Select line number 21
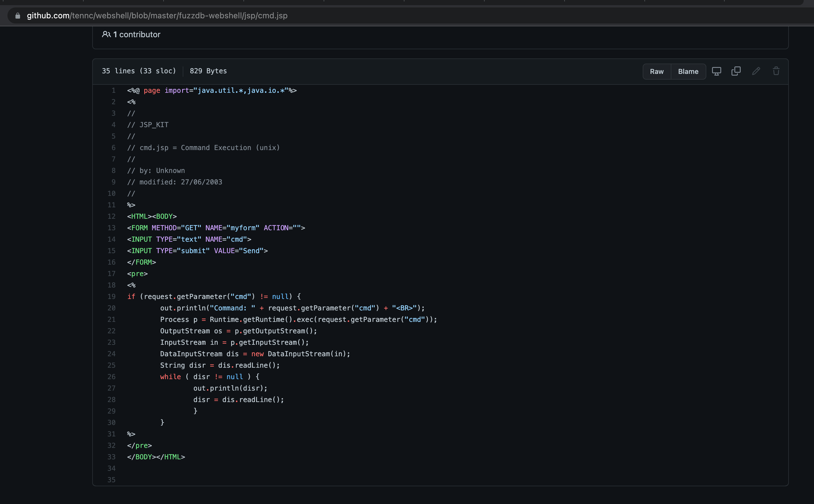Image resolution: width=814 pixels, height=504 pixels. (111, 319)
